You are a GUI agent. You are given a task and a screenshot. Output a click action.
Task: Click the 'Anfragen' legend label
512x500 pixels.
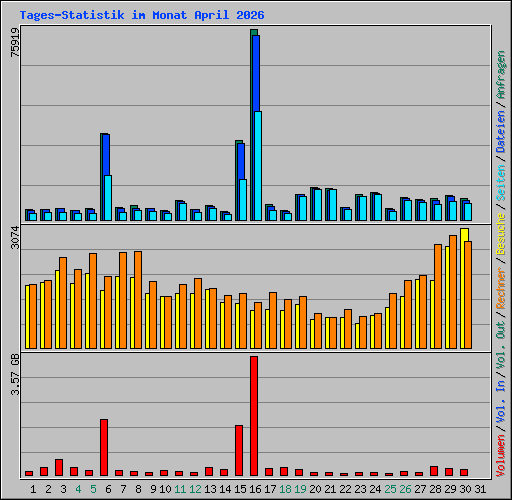(x=501, y=75)
